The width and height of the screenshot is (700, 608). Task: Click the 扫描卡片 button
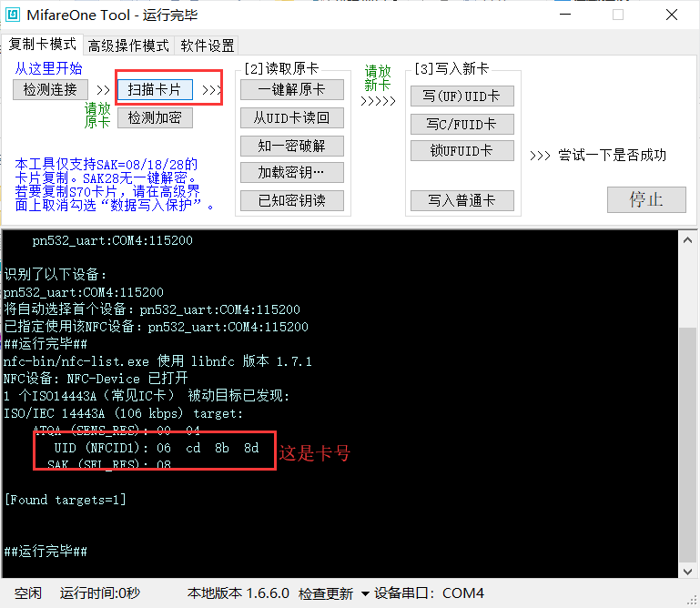click(155, 90)
